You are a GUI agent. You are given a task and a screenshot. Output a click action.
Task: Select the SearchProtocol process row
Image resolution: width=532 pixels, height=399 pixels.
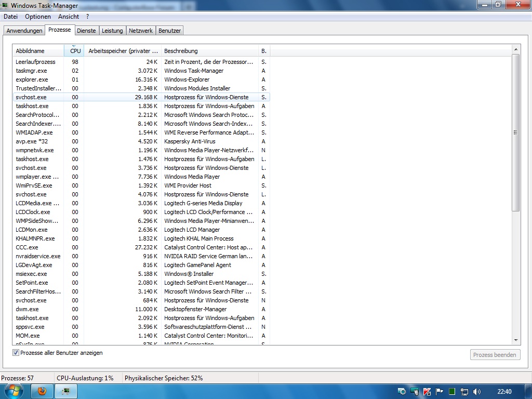tap(141, 115)
